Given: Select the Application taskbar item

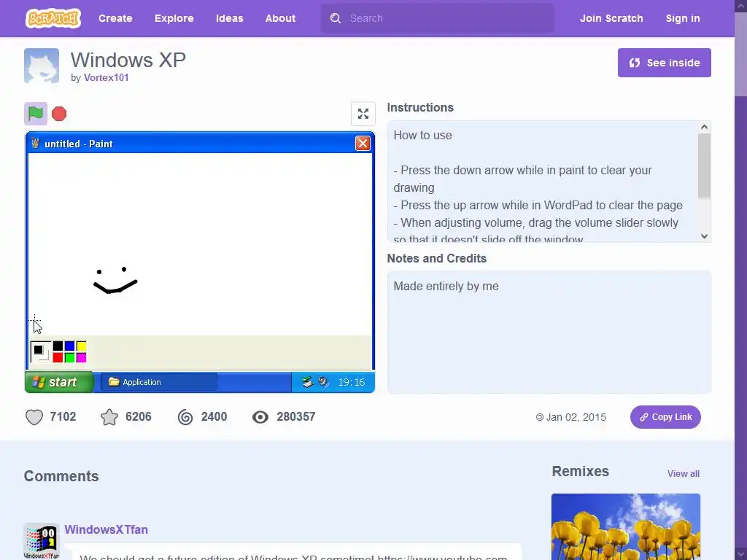Looking at the screenshot, I should tap(159, 382).
